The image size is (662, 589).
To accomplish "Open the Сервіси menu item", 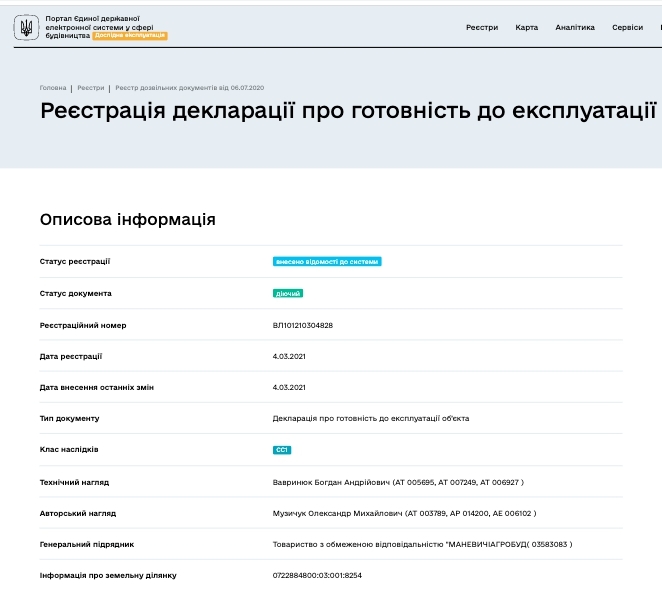I will click(627, 27).
